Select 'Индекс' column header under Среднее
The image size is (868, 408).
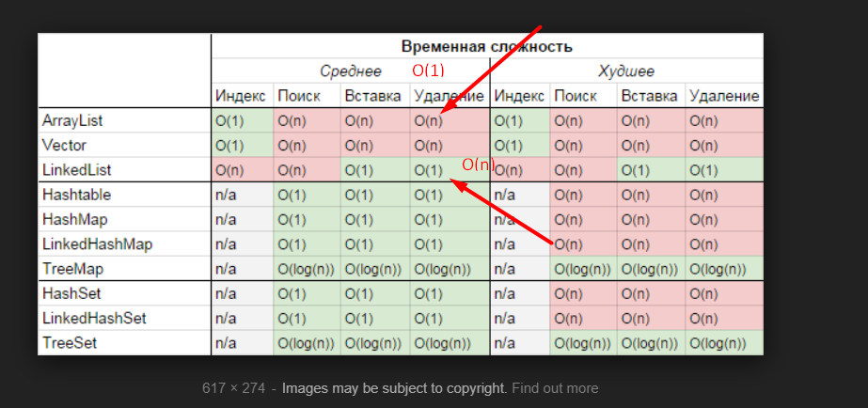point(240,96)
